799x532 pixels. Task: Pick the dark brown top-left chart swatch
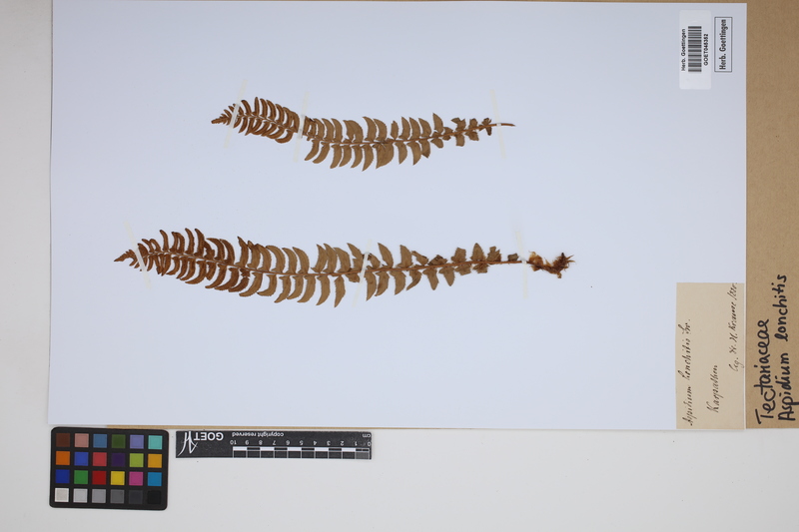[x=62, y=440]
